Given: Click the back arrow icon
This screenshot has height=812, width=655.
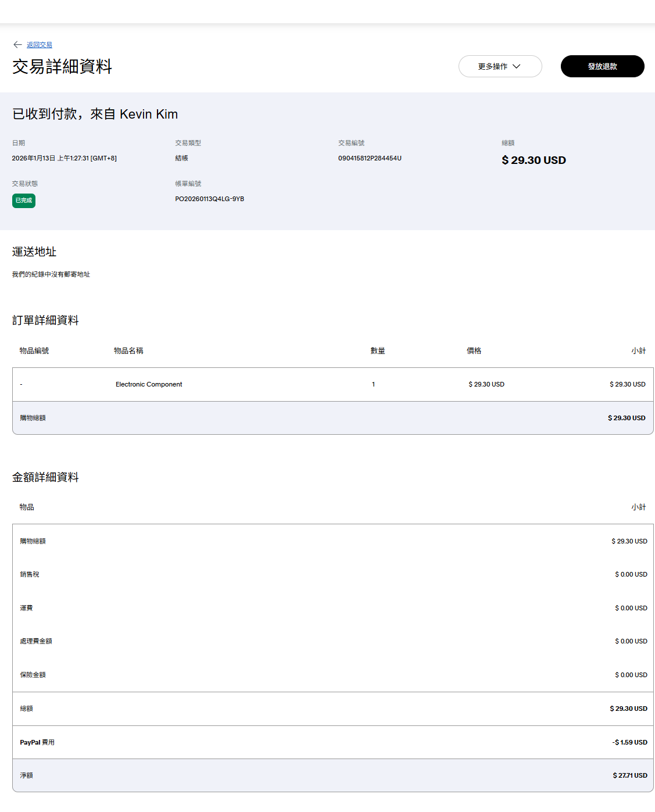Looking at the screenshot, I should pos(17,45).
